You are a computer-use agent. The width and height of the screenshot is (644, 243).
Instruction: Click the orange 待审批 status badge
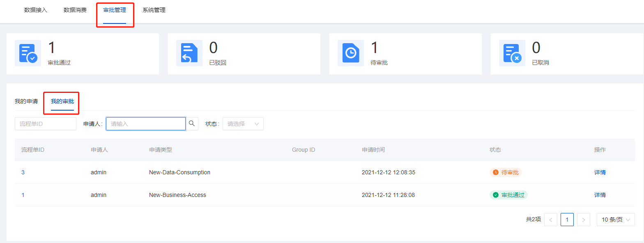click(506, 172)
